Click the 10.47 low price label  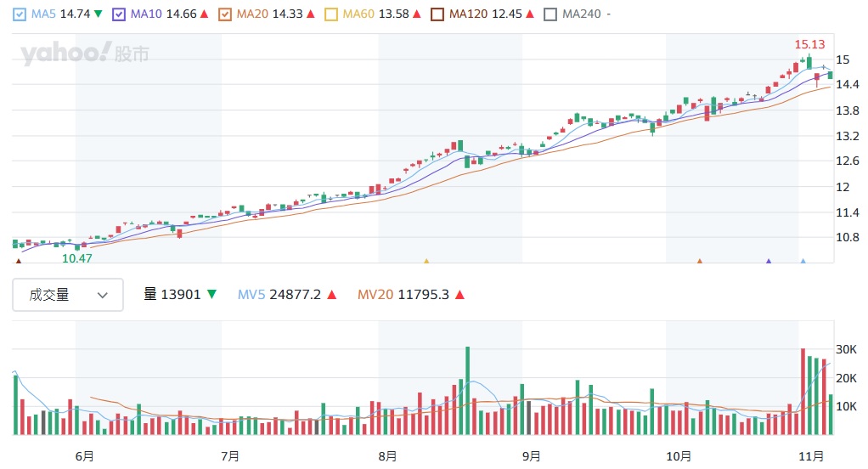click(x=77, y=257)
